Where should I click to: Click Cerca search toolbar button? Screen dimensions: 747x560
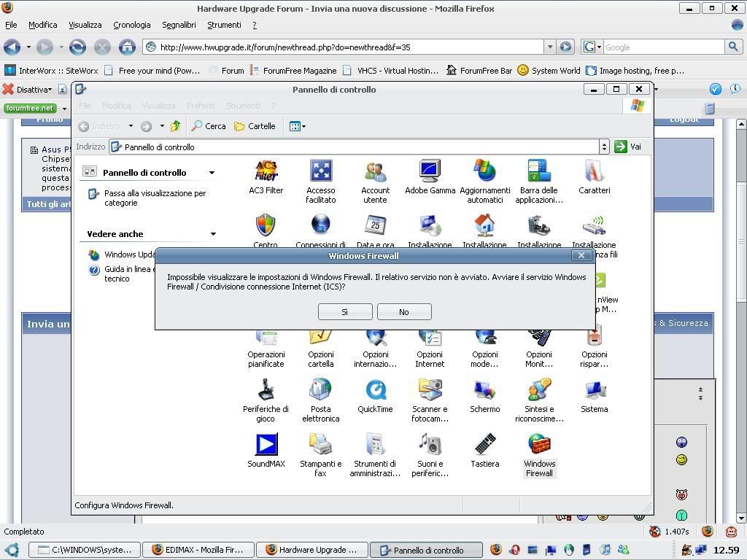point(209,126)
